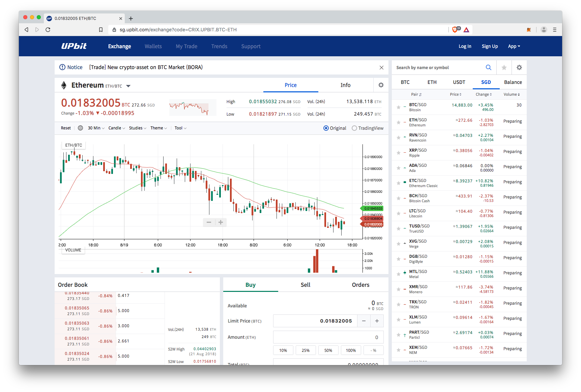Zoom out chart with minus button
The image size is (581, 392).
pos(209,222)
